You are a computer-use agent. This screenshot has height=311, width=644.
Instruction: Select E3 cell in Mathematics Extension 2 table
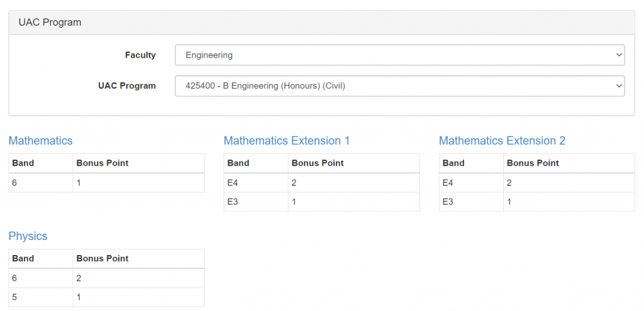448,202
